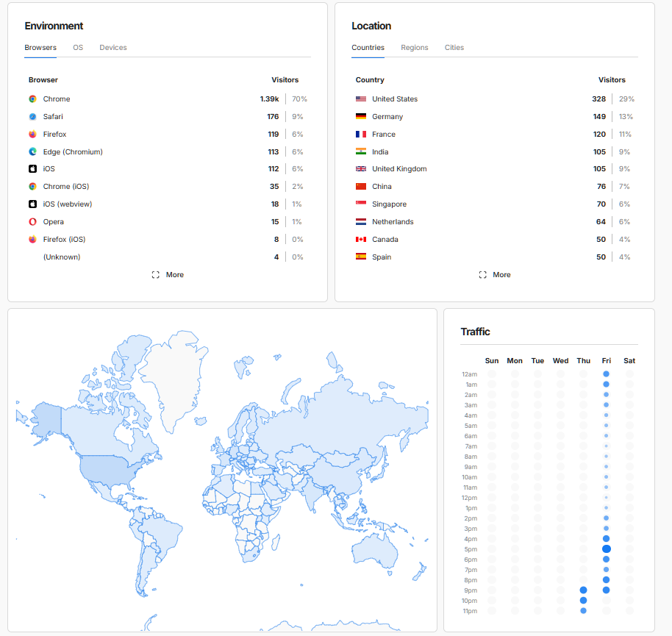Viewport: 672px width, 636px height.
Task: Click the Firefox browser icon
Action: click(x=33, y=135)
